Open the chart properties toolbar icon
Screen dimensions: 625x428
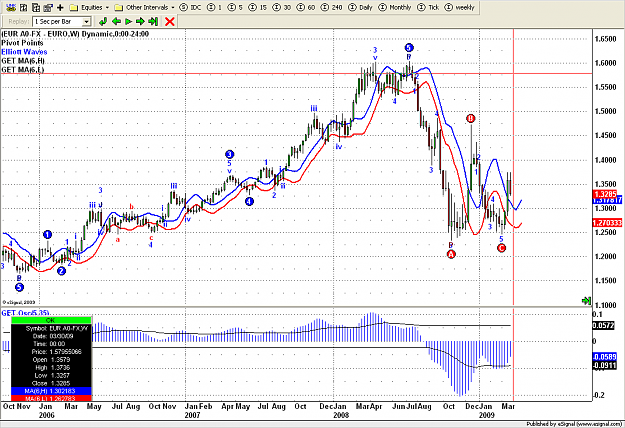[x=48, y=7]
